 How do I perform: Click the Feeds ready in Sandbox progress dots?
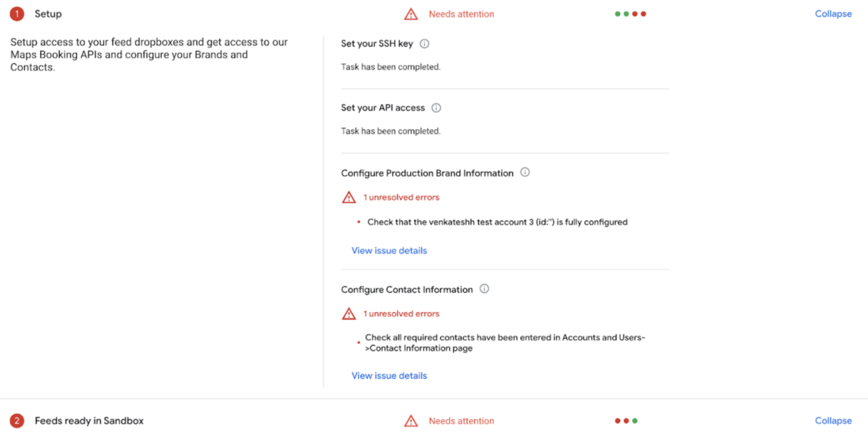point(626,421)
